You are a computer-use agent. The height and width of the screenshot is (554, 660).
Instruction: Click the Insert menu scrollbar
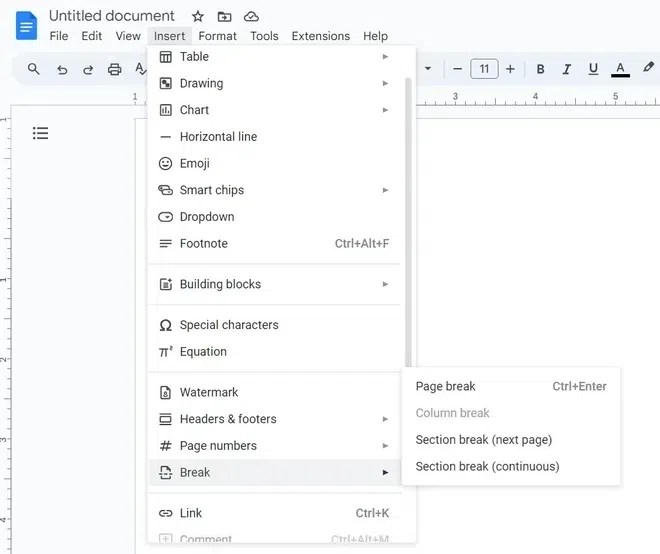pyautogui.click(x=408, y=222)
